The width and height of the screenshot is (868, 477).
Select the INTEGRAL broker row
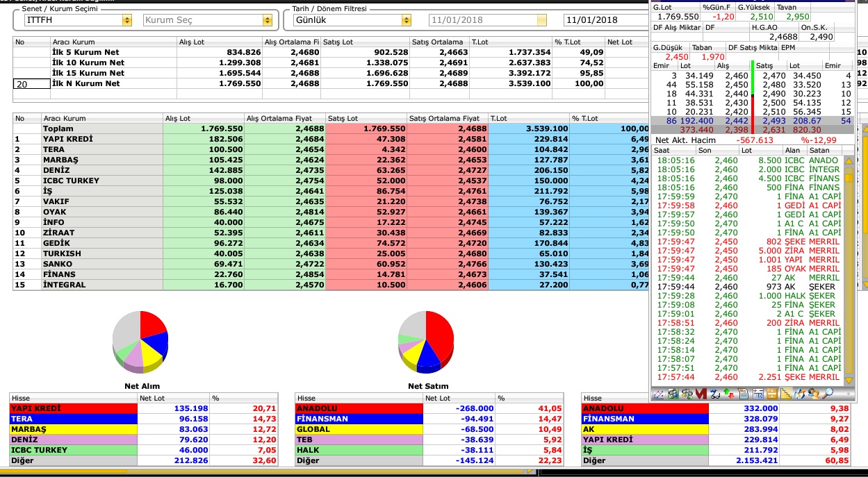331,285
